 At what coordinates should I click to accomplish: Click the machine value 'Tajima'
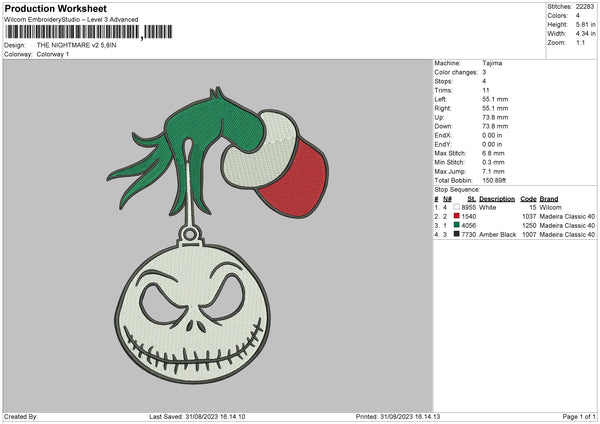click(x=492, y=63)
